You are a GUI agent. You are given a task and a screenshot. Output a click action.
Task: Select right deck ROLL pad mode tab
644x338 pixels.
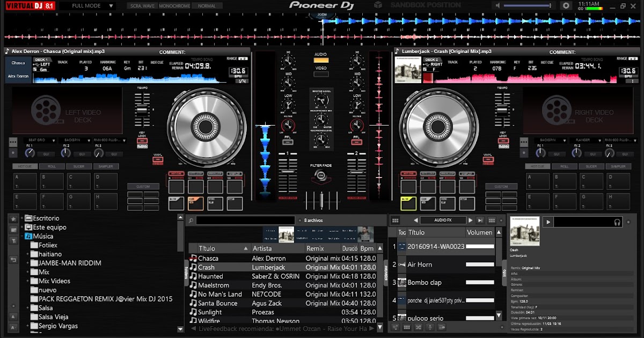tap(565, 166)
